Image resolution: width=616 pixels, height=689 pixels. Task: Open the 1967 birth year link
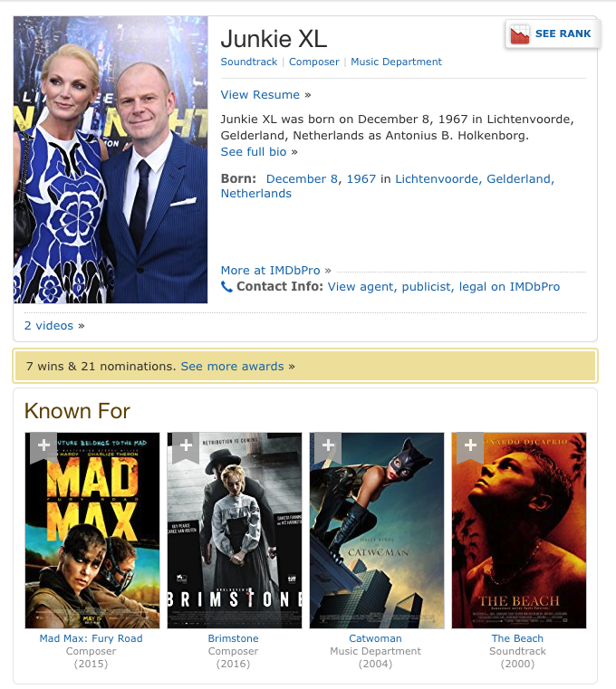[x=361, y=179]
